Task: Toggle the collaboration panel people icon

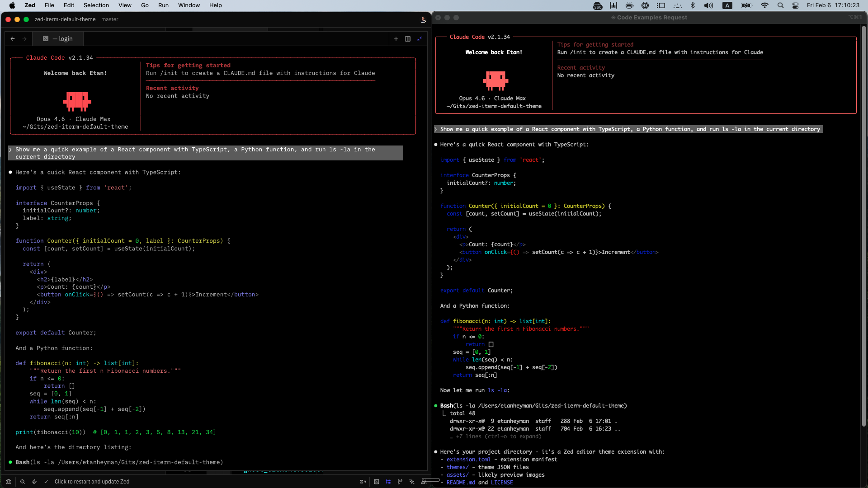Action: tap(424, 482)
